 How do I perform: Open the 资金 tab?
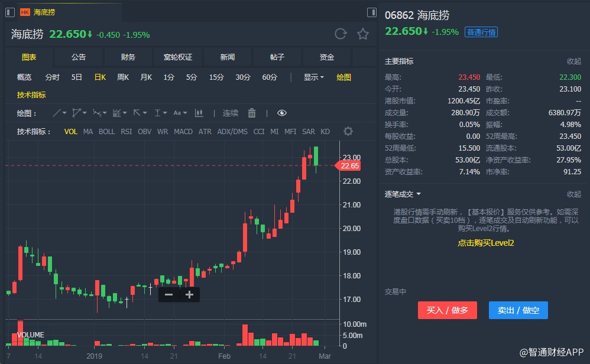click(x=326, y=57)
